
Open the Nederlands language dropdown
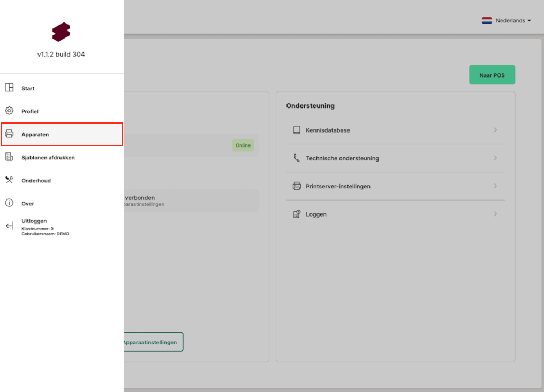(x=507, y=21)
